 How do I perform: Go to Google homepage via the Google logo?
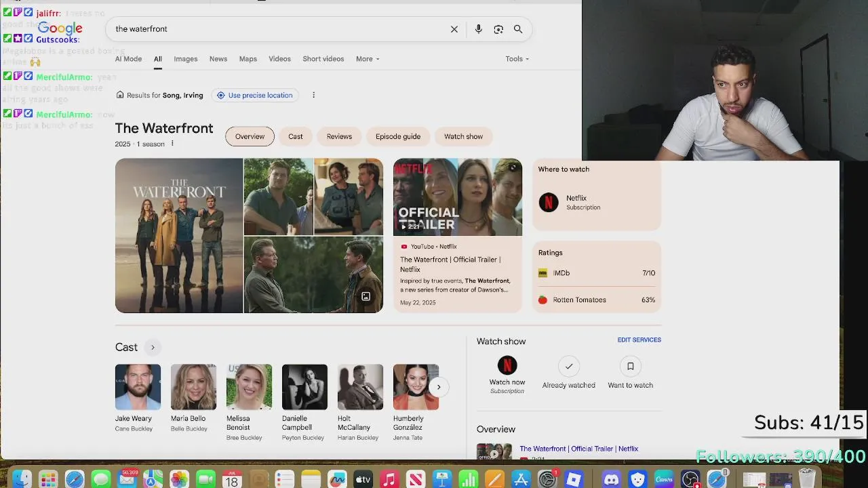(60, 28)
